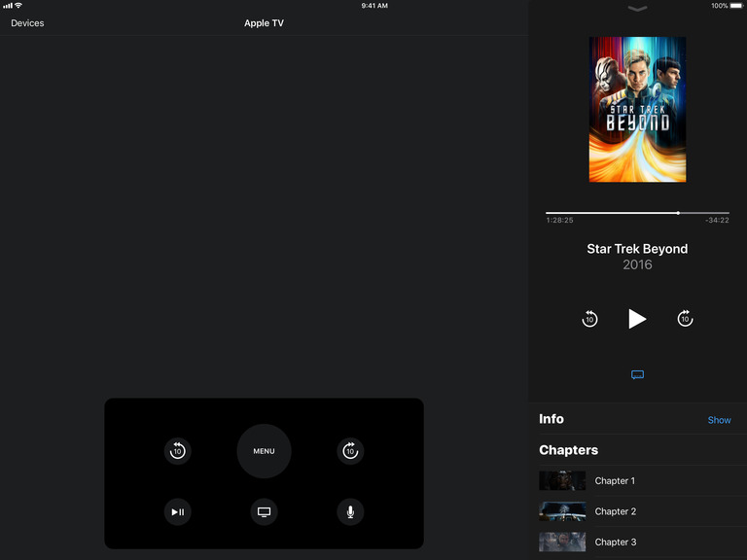Screen dimensions: 747x560
Task: Tap the 2016 release year text
Action: tap(637, 264)
